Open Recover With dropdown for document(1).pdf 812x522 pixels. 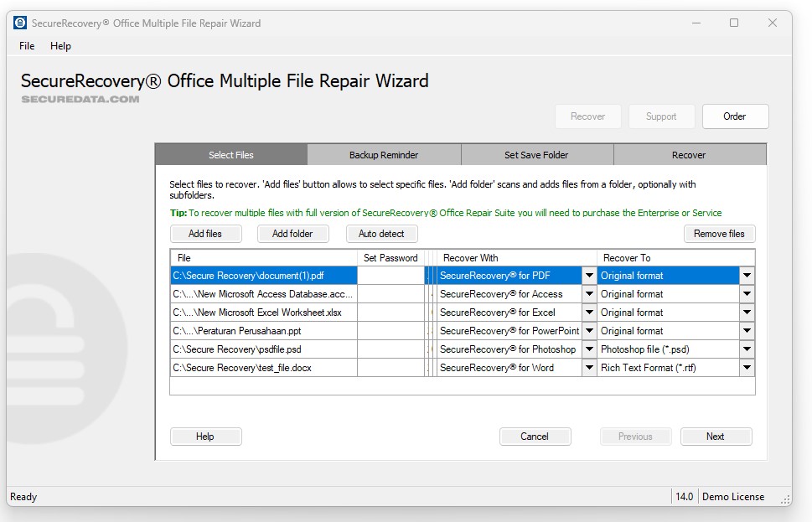pos(589,275)
